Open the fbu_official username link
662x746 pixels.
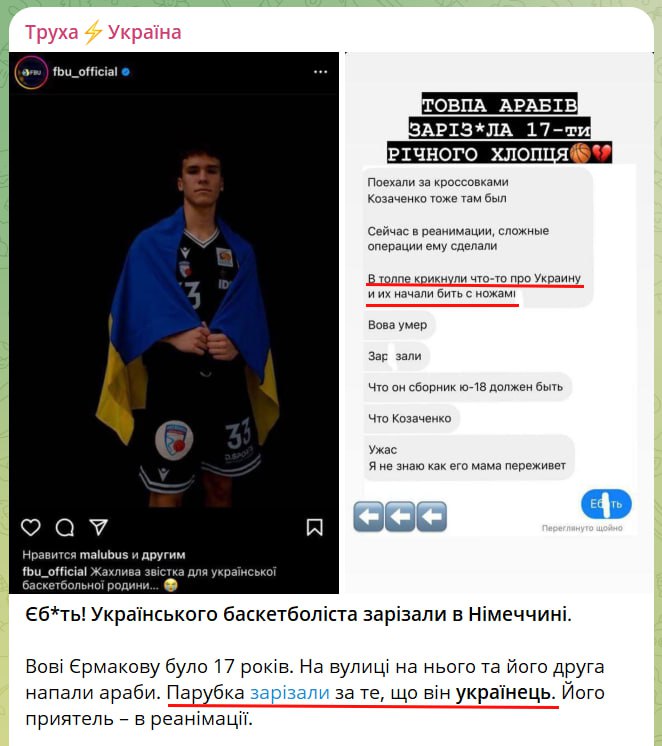pos(85,72)
